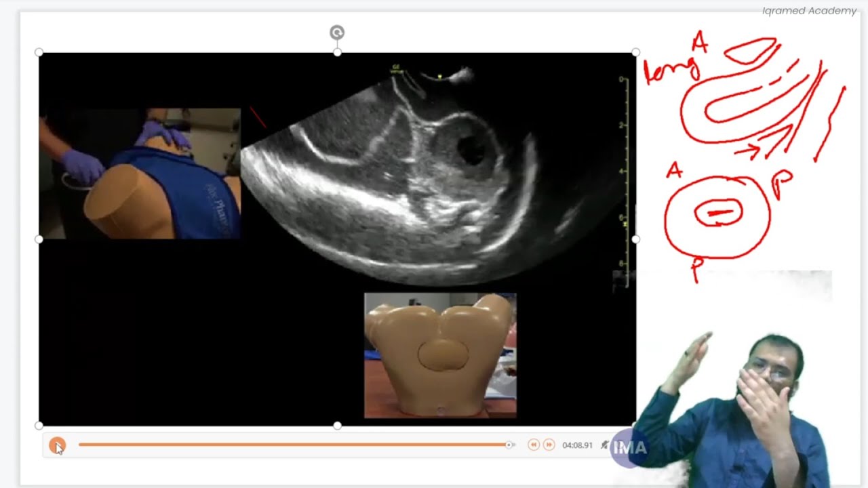Click the rotation handle above the video
The width and height of the screenshot is (868, 488).
coord(337,32)
